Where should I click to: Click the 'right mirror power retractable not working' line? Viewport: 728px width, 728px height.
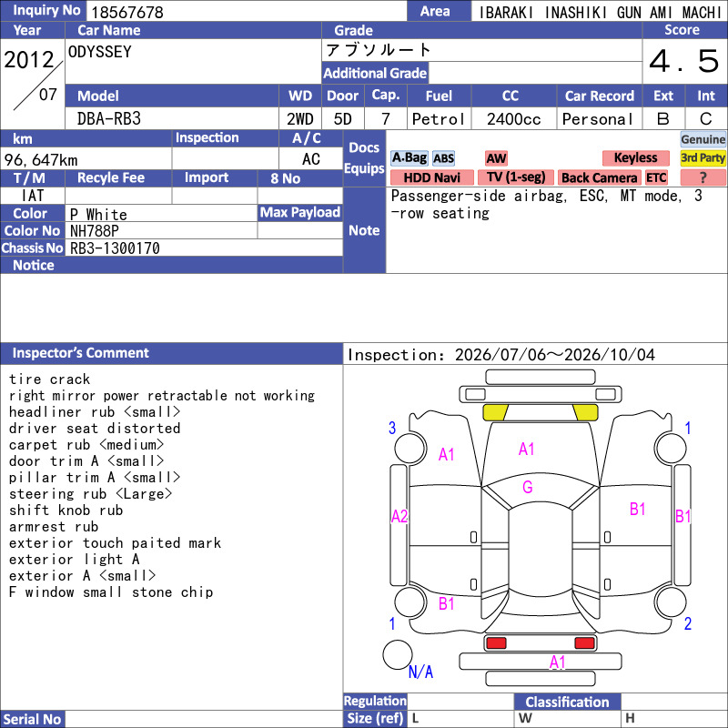click(x=162, y=396)
